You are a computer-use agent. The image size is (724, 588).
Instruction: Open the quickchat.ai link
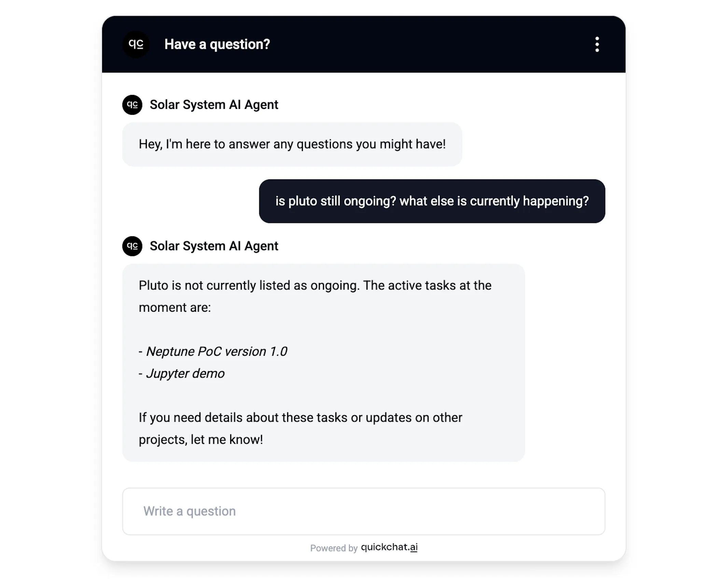click(x=389, y=547)
